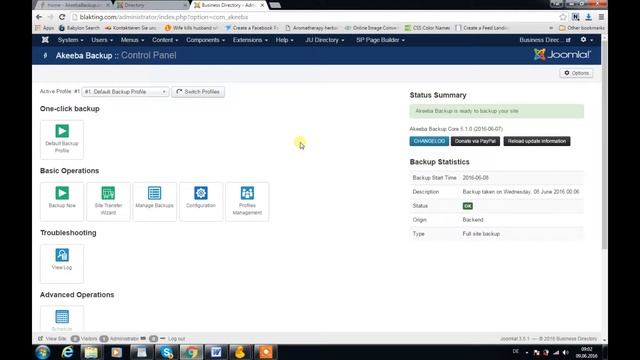Click the Full site backup type value
This screenshot has width=640, height=360.
coord(481,234)
